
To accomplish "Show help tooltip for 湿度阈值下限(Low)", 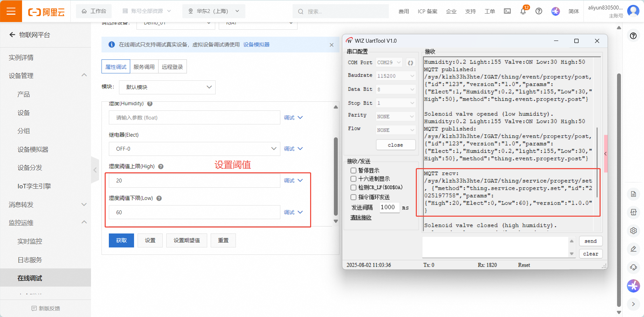I will click(159, 198).
